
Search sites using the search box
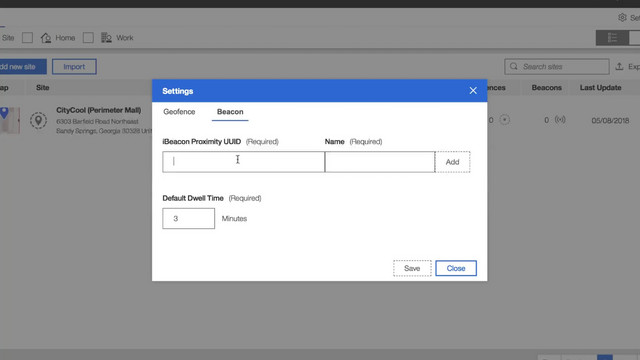pos(556,67)
